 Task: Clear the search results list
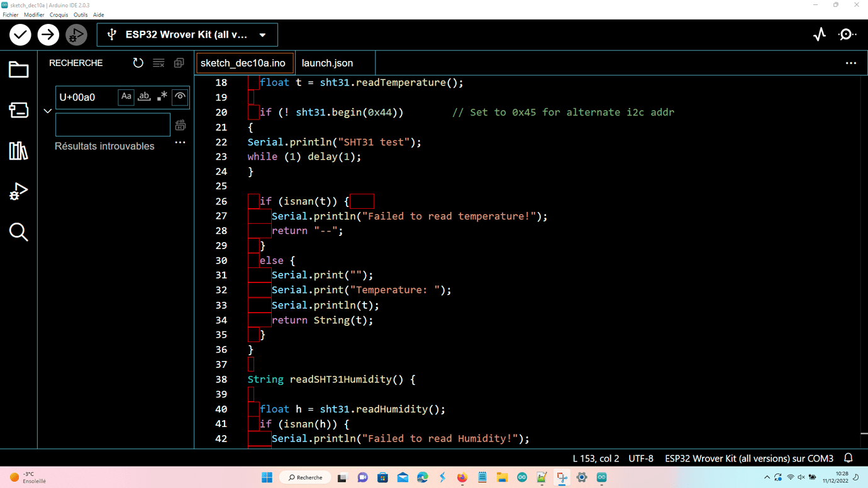pos(159,63)
